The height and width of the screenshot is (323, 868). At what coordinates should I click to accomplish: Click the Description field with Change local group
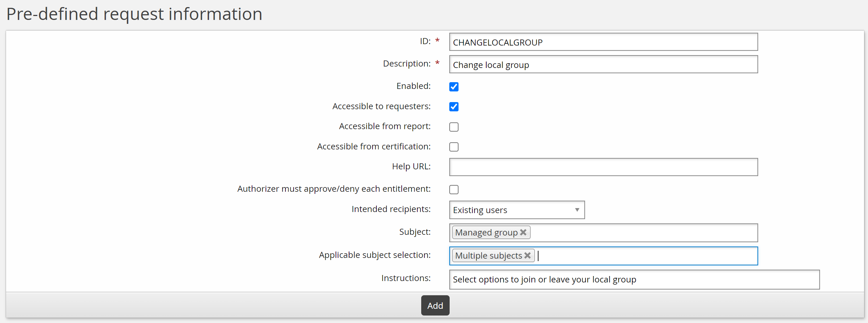[x=603, y=65]
